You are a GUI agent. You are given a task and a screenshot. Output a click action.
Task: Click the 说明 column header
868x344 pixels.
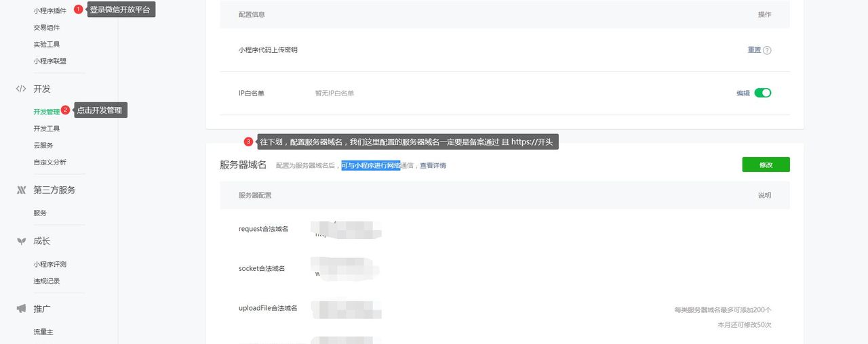coord(764,195)
